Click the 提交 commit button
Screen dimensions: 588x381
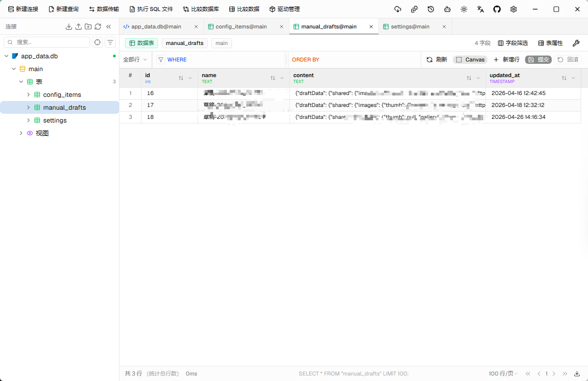538,60
